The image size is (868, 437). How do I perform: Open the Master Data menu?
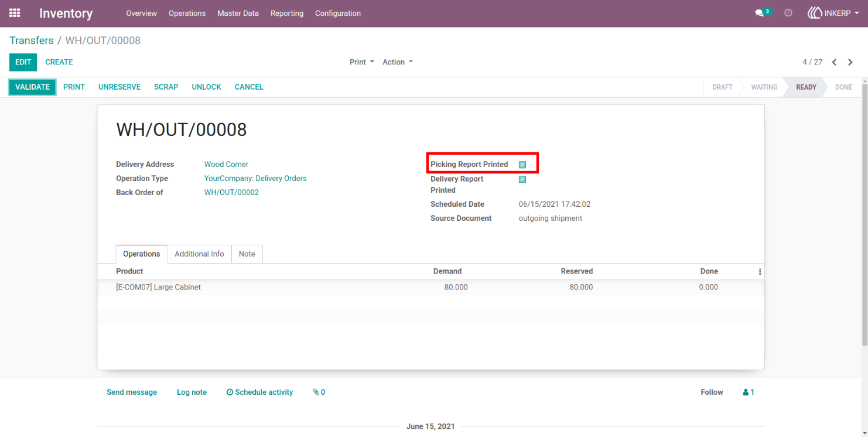pyautogui.click(x=238, y=13)
